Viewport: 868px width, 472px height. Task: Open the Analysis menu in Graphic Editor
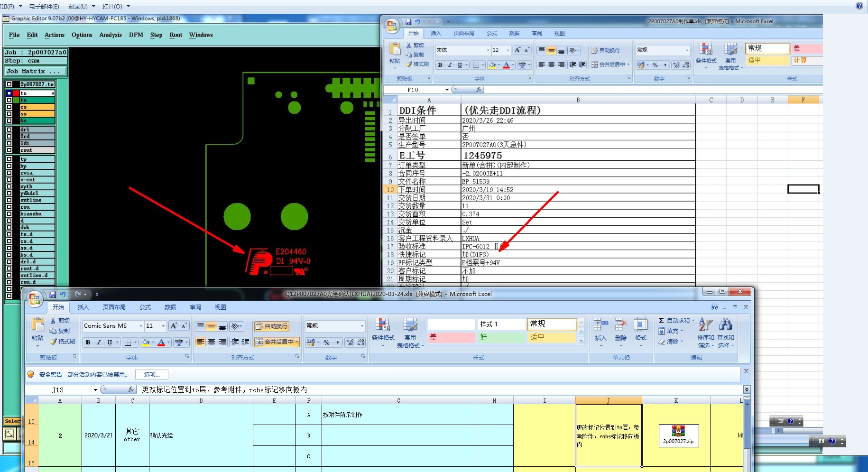(111, 35)
